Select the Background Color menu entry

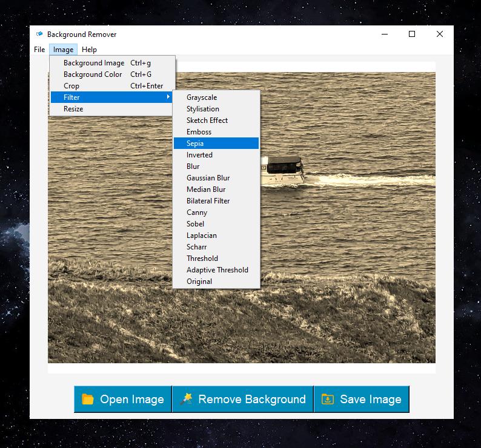(x=93, y=74)
